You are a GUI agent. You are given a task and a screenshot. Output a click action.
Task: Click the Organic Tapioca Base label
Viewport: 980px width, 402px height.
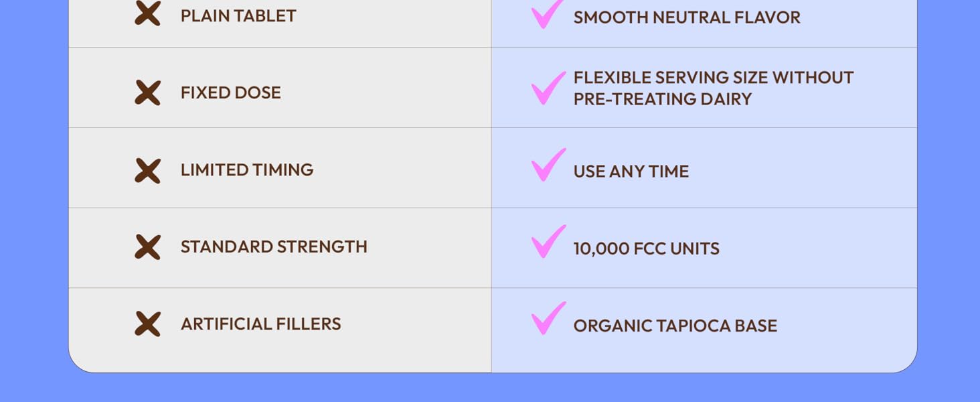tap(675, 326)
